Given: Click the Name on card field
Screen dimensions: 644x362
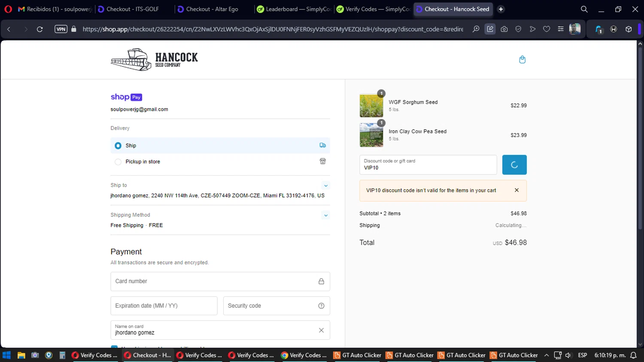Looking at the screenshot, I should point(220,330).
